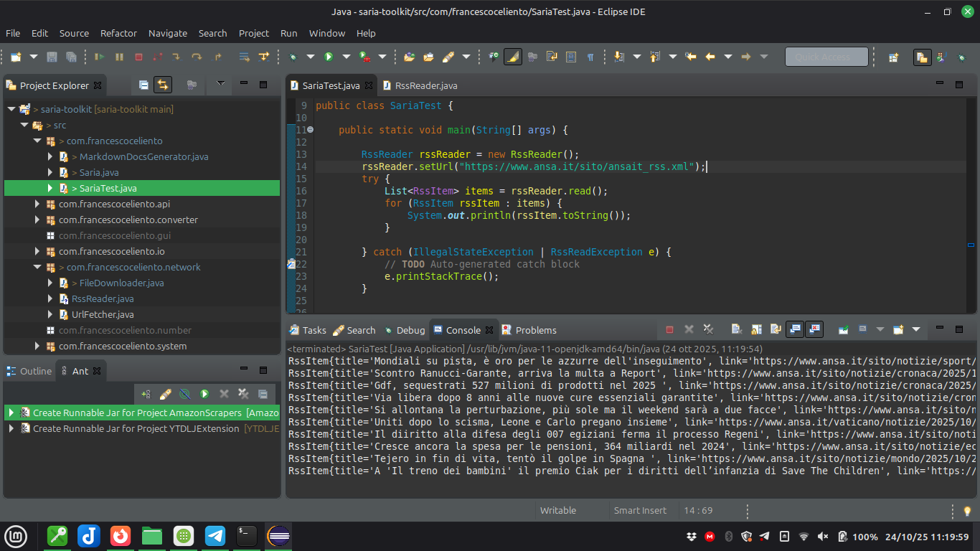Viewport: 980px width, 551px height.
Task: Remove all terminated launches in Console
Action: click(x=708, y=329)
